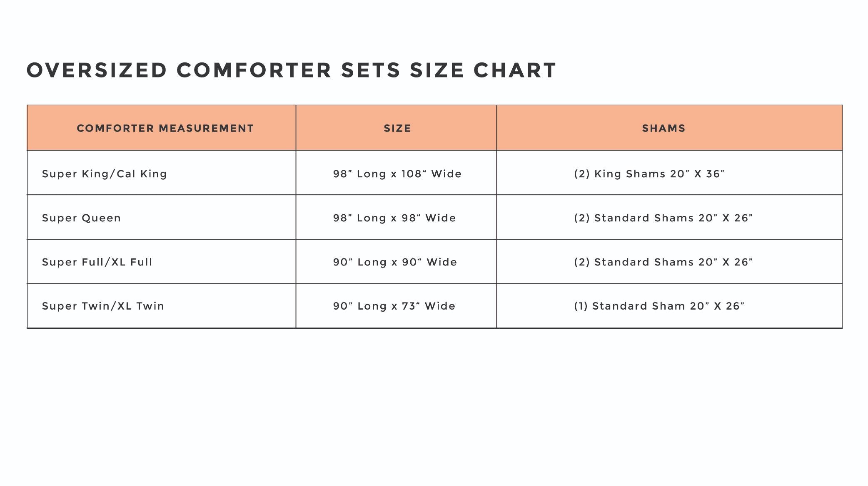Image resolution: width=868 pixels, height=486 pixels.
Task: Click the Super King/Cal King row label
Action: coord(104,174)
